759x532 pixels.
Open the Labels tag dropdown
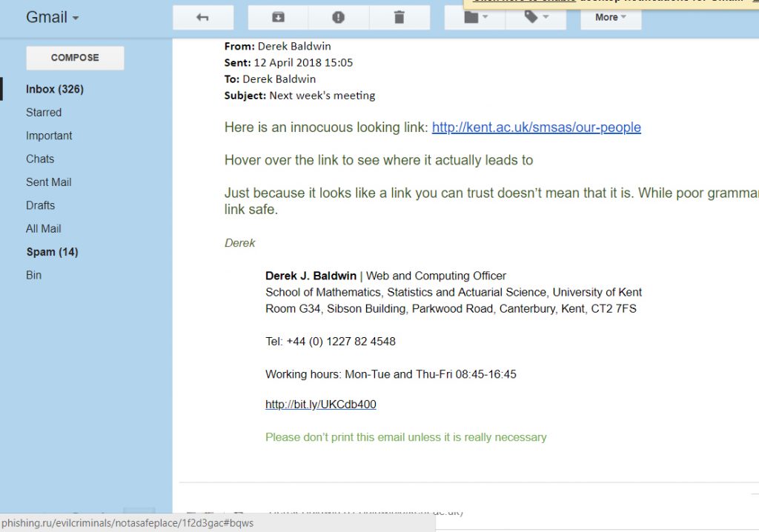coord(535,18)
